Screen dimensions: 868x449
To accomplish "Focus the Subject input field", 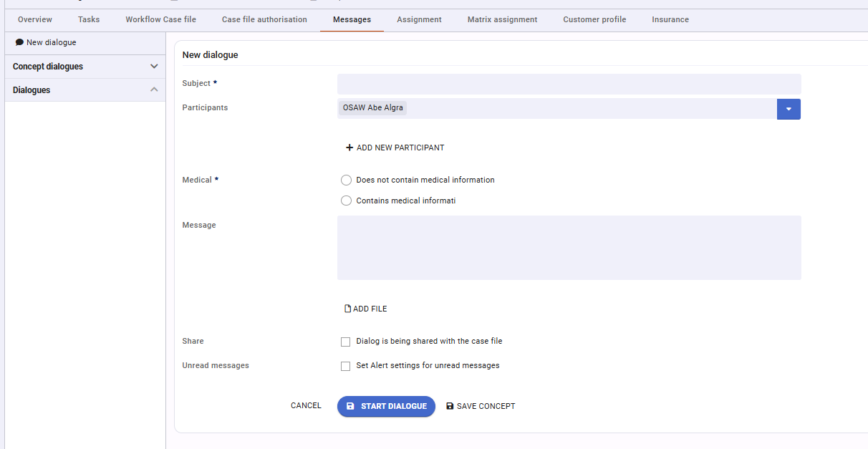I will pos(569,84).
